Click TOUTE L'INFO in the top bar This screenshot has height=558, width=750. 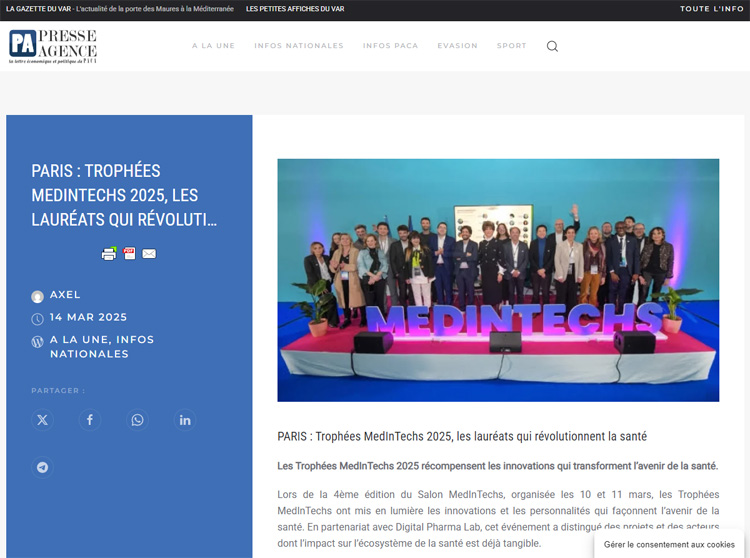(711, 9)
